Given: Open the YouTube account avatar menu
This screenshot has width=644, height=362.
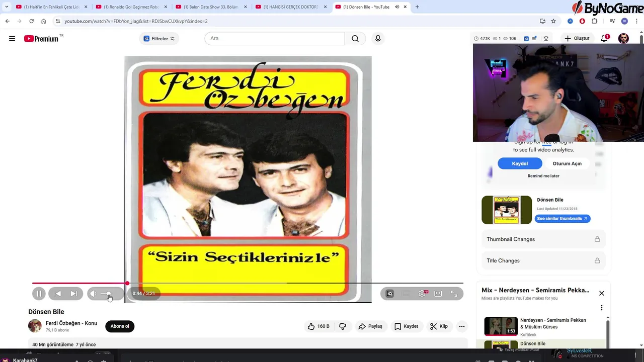Looking at the screenshot, I should click(623, 39).
